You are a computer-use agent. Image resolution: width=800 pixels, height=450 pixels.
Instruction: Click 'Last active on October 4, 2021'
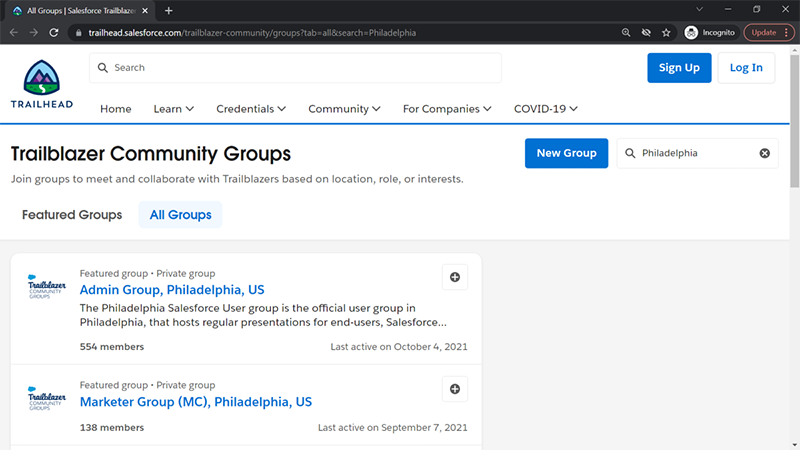coord(399,346)
